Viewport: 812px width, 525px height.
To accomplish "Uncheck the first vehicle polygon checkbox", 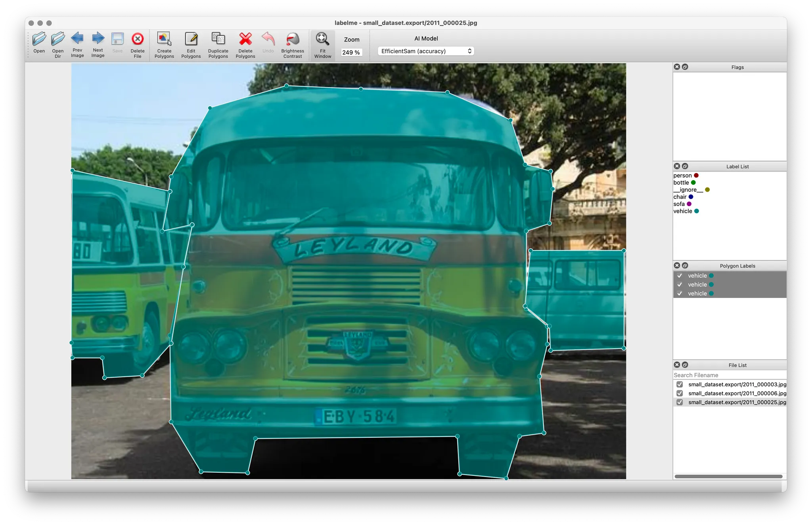I will pos(680,276).
